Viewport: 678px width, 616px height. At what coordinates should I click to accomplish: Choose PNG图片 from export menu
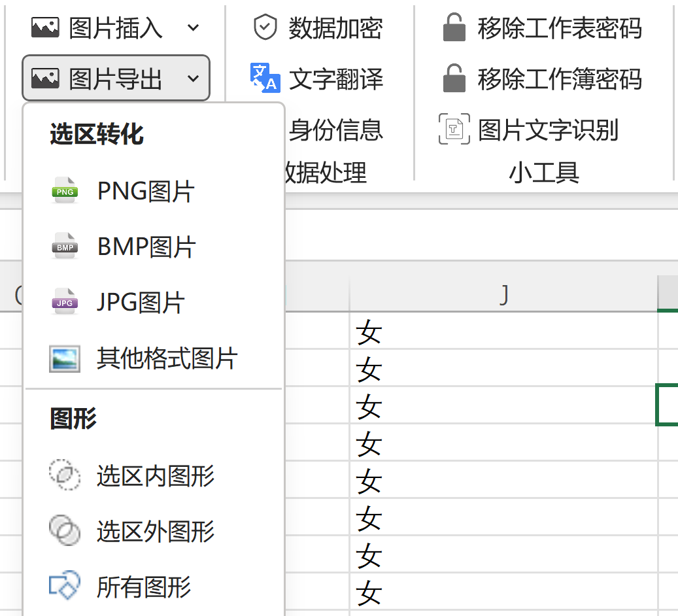point(146,191)
